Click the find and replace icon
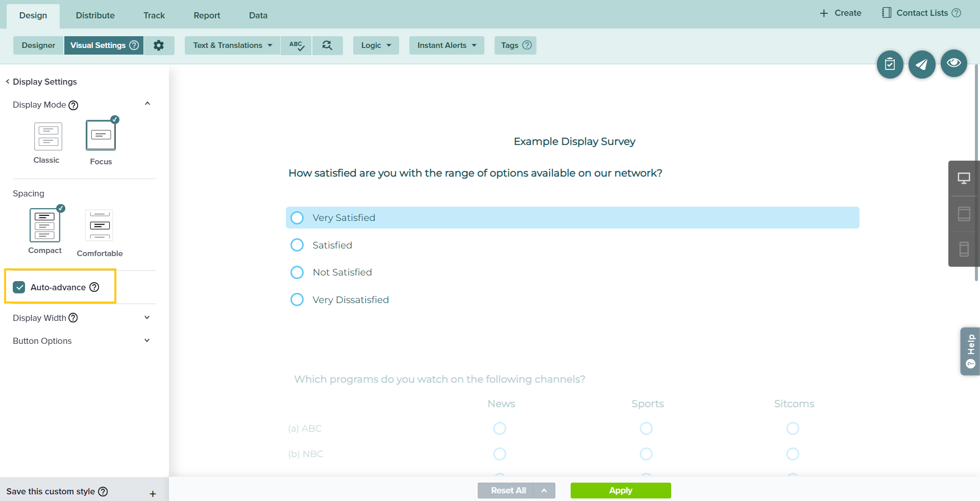The image size is (980, 501). coord(327,45)
